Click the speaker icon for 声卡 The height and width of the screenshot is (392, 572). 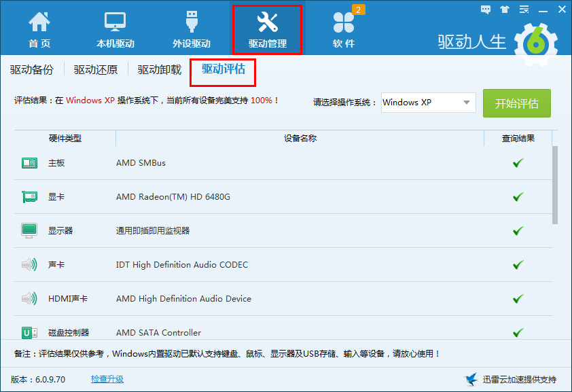[x=29, y=265]
